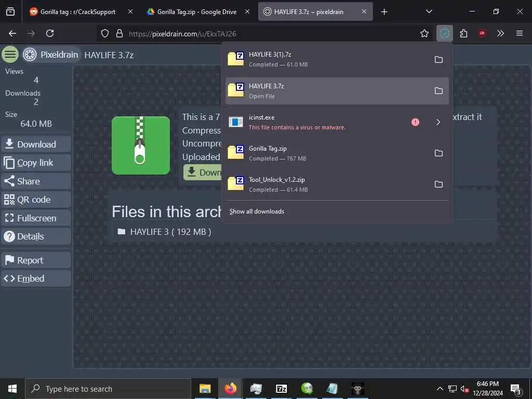Show the QR code

click(36, 199)
